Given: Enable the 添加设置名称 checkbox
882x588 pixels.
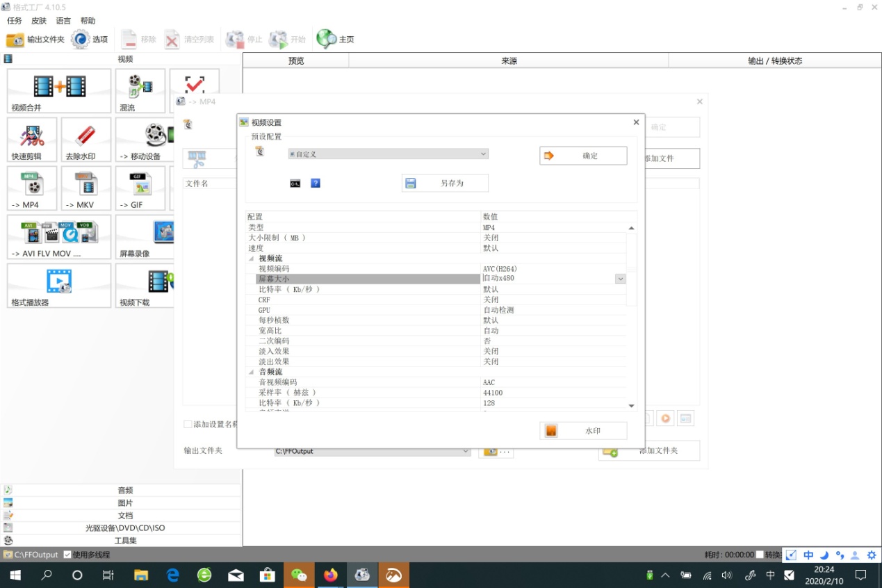Looking at the screenshot, I should 188,424.
